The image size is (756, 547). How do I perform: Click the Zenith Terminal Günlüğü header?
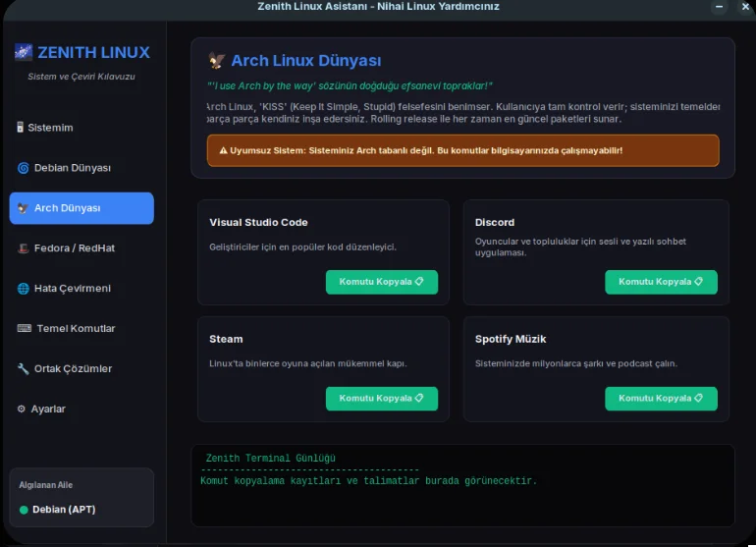270,459
